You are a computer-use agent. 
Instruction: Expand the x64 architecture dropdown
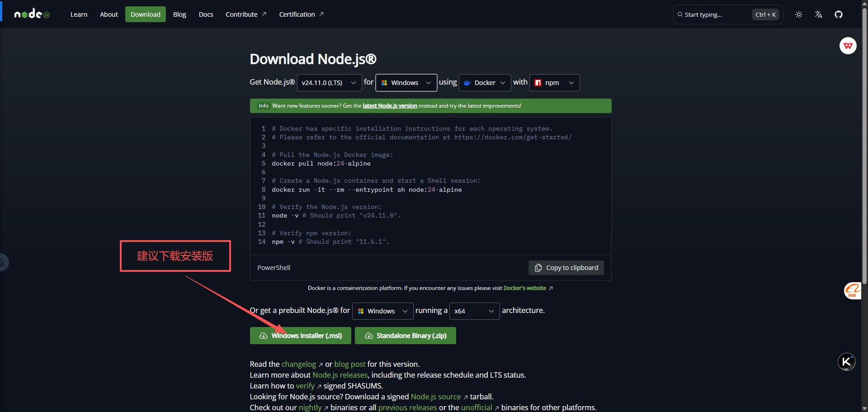pyautogui.click(x=473, y=311)
